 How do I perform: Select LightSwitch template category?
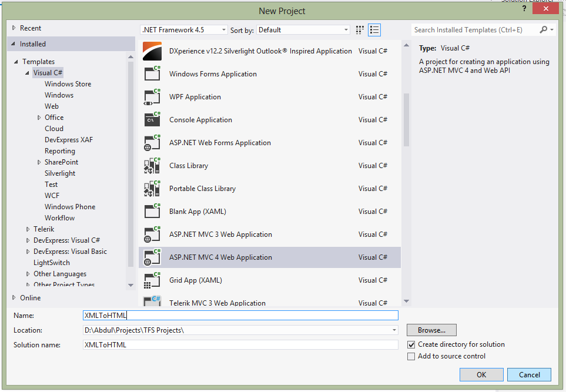tap(52, 263)
